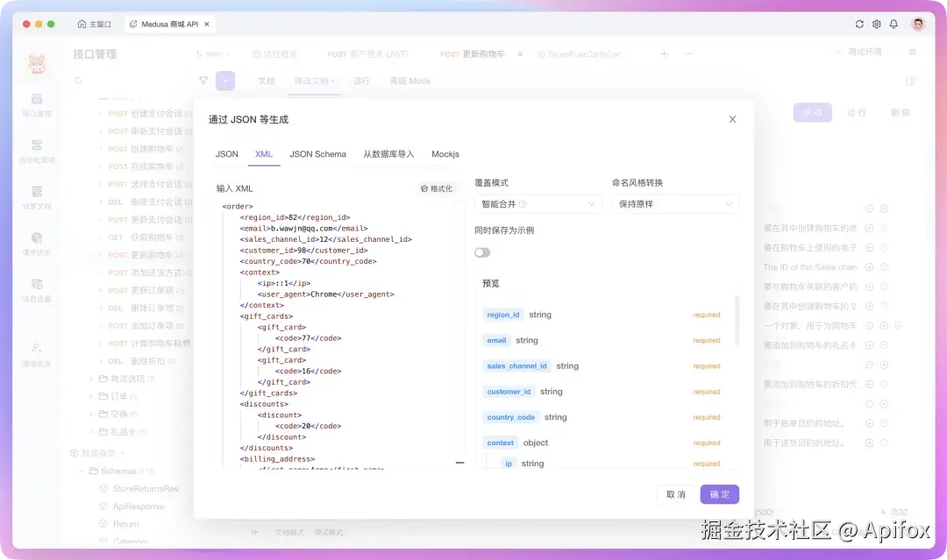Open settings with the gear icon
947x560 pixels.
[x=877, y=24]
